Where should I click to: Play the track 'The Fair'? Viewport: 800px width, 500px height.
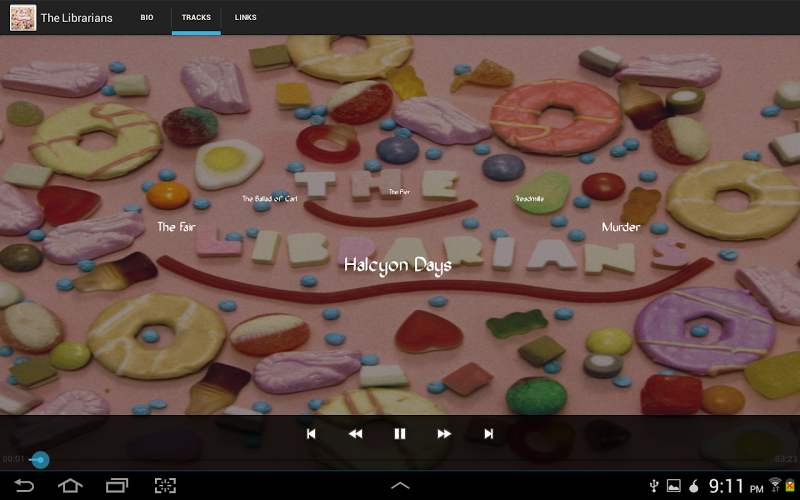[176, 227]
